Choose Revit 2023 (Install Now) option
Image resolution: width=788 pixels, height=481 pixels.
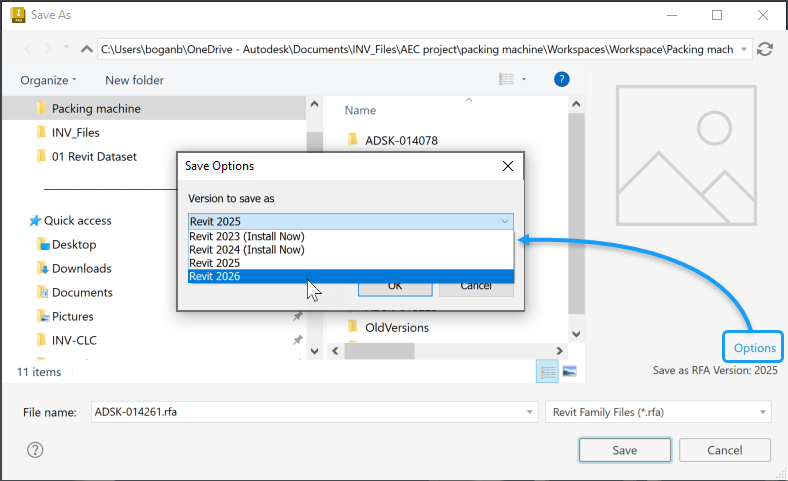coord(351,236)
